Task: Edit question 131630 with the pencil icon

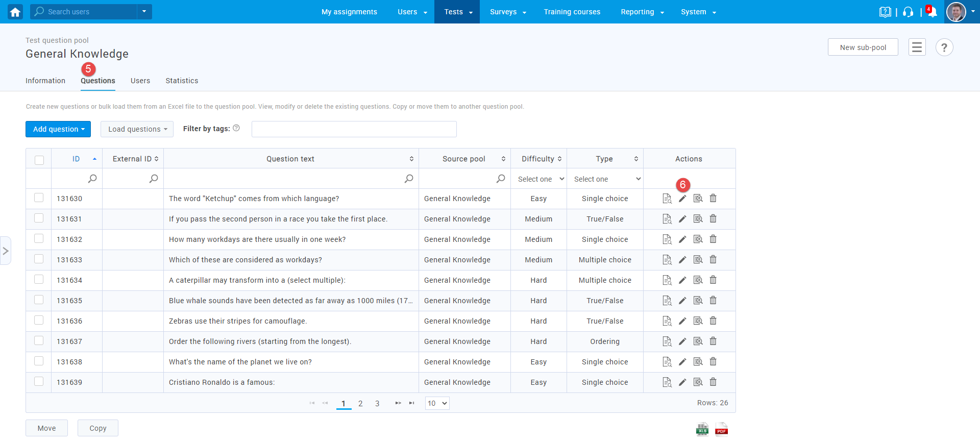Action: point(682,199)
